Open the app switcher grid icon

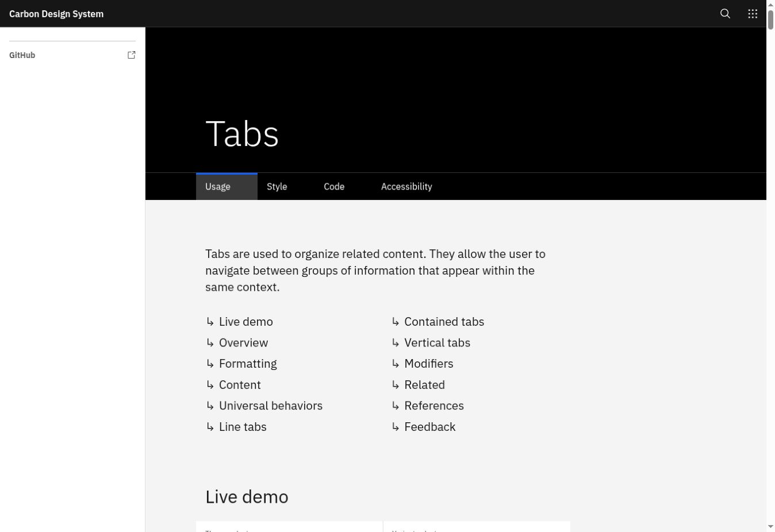point(753,14)
